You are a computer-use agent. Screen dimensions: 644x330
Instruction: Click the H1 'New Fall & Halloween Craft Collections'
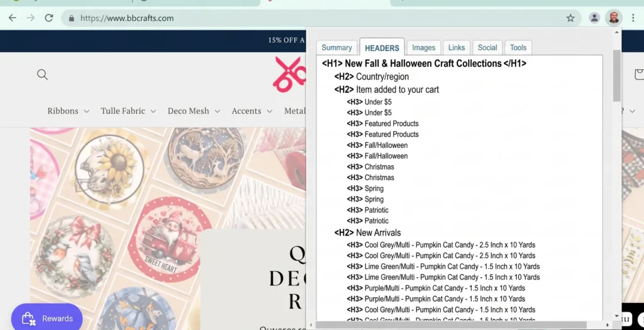(x=424, y=64)
